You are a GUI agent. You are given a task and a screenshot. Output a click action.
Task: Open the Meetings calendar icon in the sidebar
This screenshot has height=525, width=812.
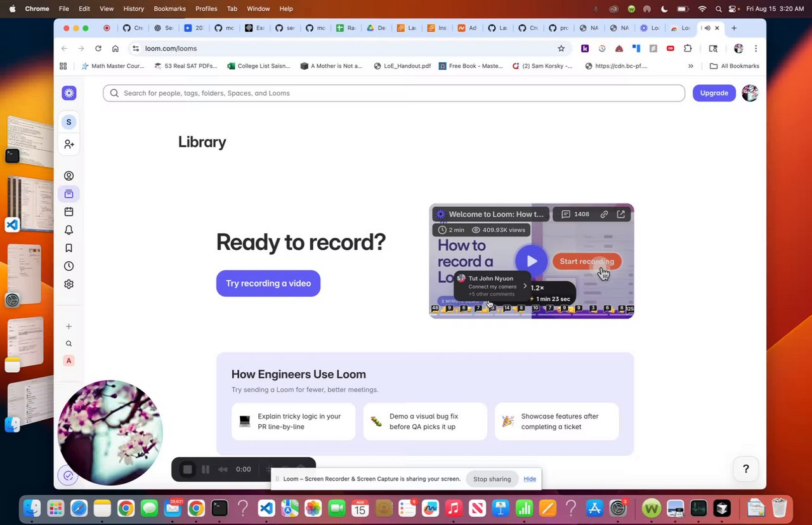[x=69, y=212]
